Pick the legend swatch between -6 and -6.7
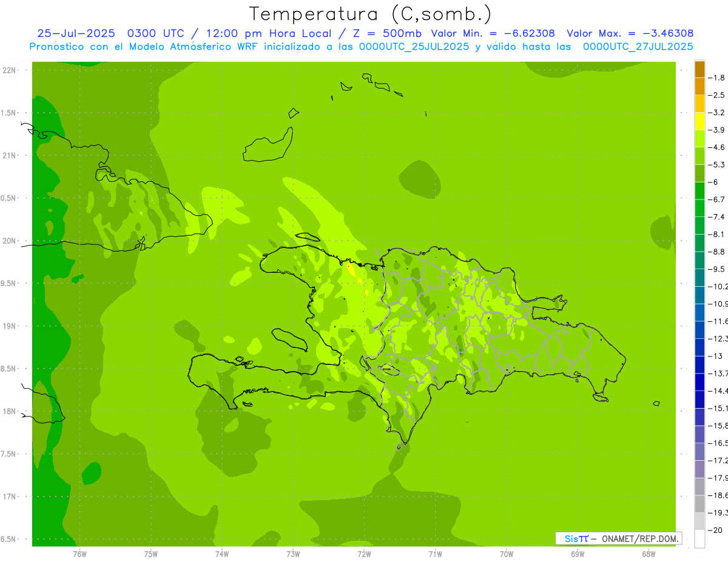The height and width of the screenshot is (562, 728). pos(699,191)
